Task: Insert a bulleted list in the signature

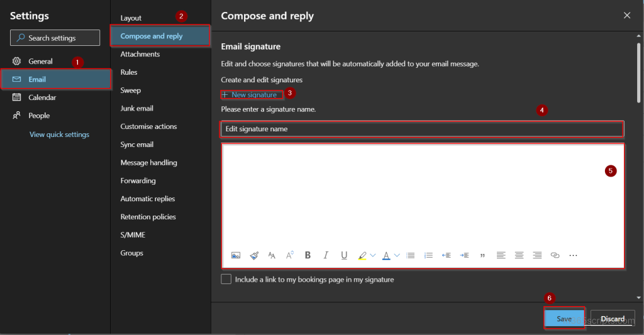Action: pyautogui.click(x=410, y=255)
